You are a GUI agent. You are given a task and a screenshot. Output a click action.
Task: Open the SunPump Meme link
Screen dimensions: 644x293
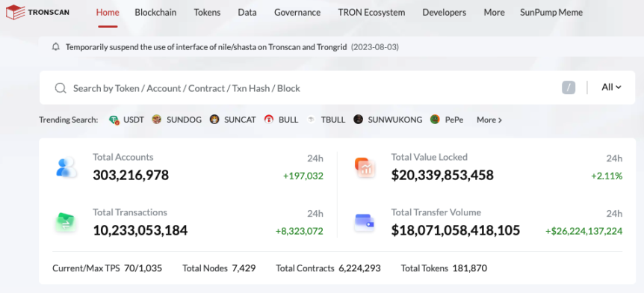[551, 12]
